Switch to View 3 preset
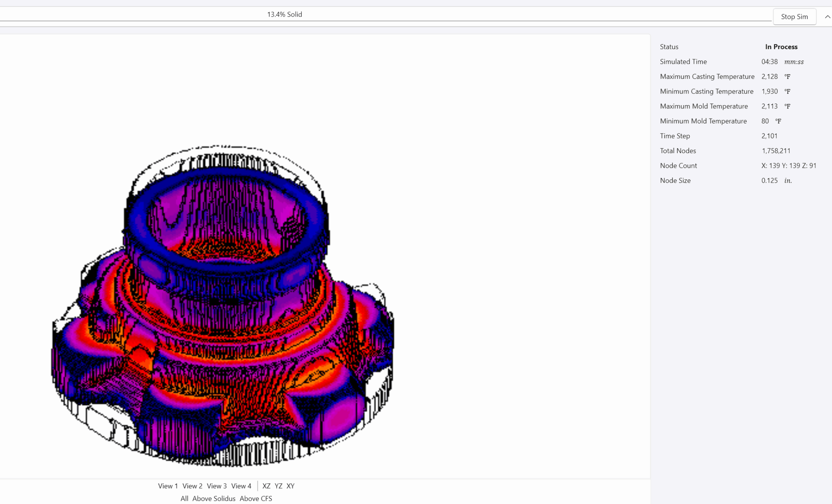Viewport: 832px width, 504px height. tap(217, 486)
